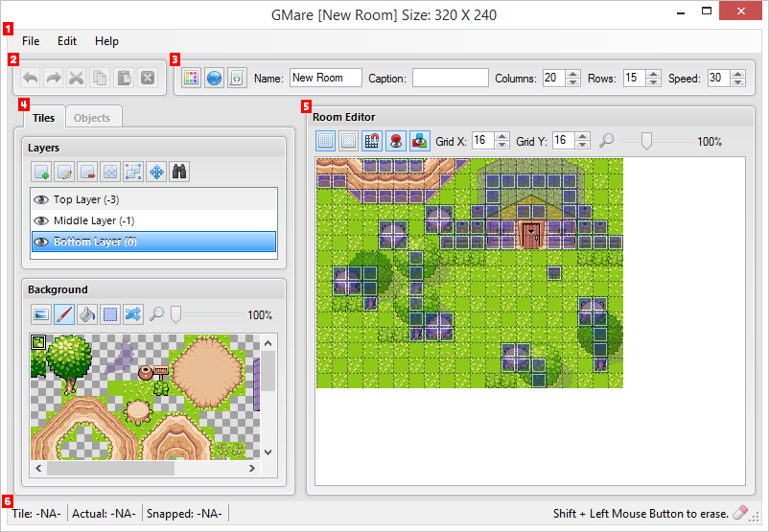769x532 pixels.
Task: Edit layer using the pencil icon
Action: (64, 172)
